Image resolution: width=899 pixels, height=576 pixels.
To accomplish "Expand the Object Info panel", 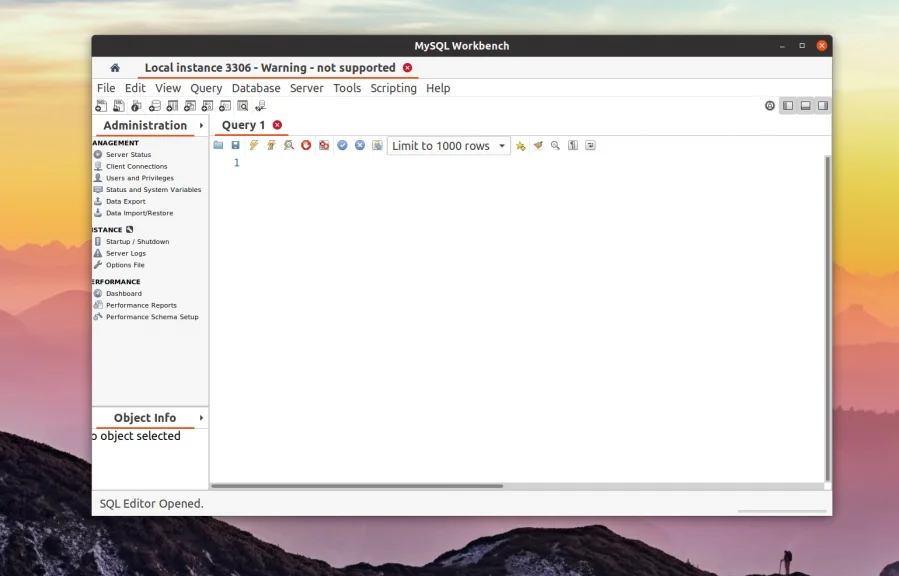I will coord(201,417).
